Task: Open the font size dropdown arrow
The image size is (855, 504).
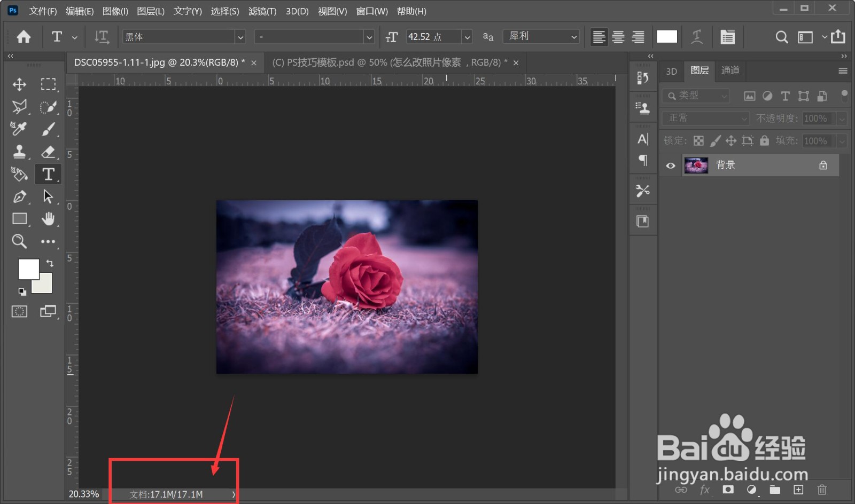Action: click(x=467, y=37)
